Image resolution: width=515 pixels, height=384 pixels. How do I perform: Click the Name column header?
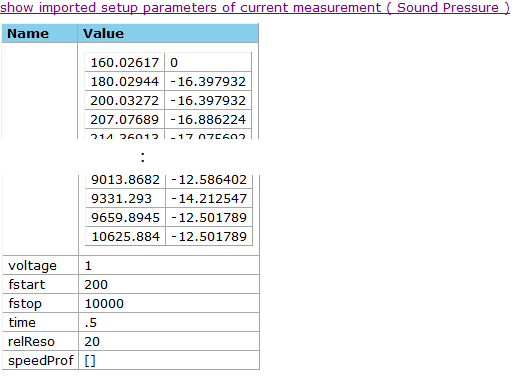pyautogui.click(x=40, y=33)
